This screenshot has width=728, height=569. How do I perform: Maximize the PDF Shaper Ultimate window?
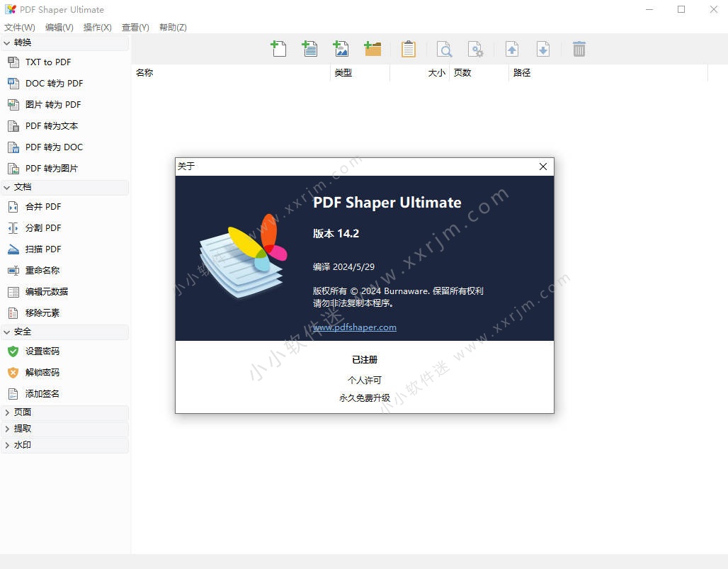(x=681, y=9)
